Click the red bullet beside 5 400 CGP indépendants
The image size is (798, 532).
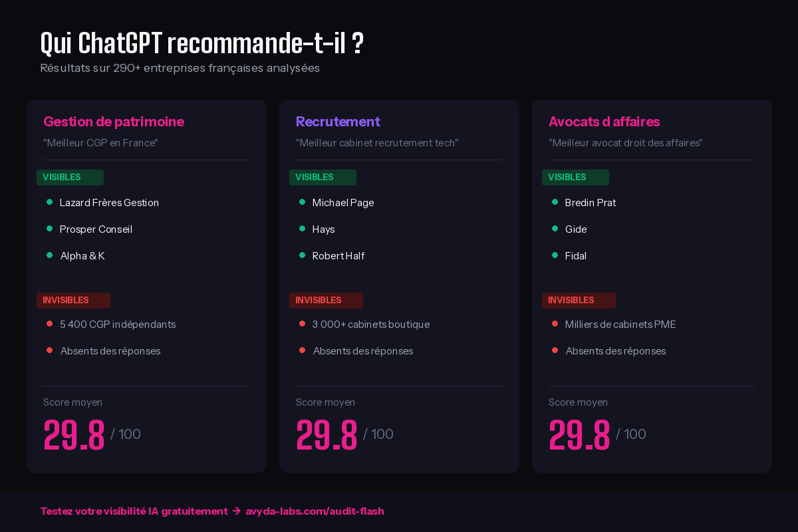point(49,323)
